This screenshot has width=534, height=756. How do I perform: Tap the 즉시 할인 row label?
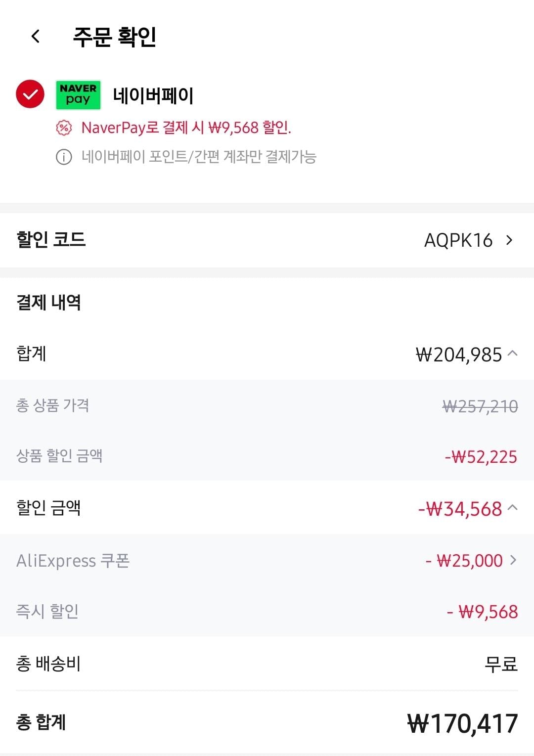tap(47, 611)
